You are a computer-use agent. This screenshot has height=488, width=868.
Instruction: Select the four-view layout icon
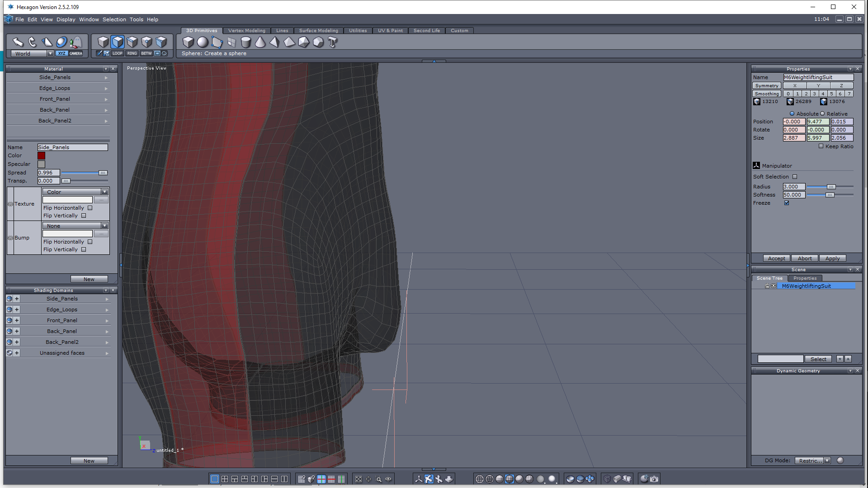point(225,479)
